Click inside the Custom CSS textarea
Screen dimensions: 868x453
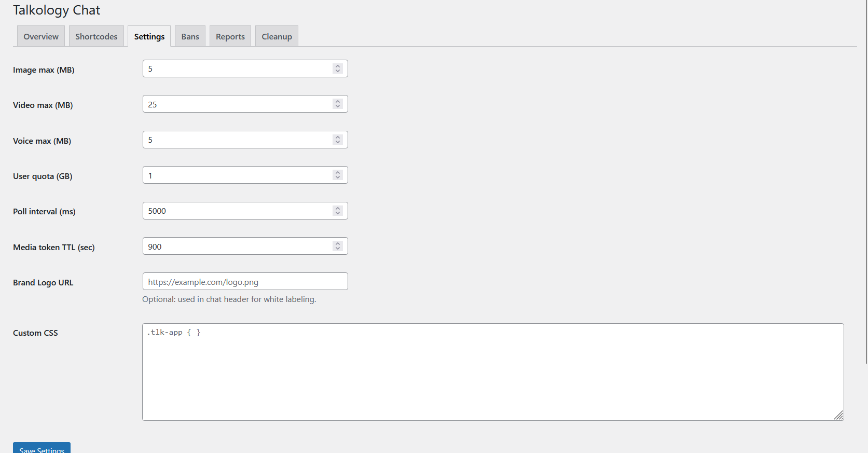point(492,372)
